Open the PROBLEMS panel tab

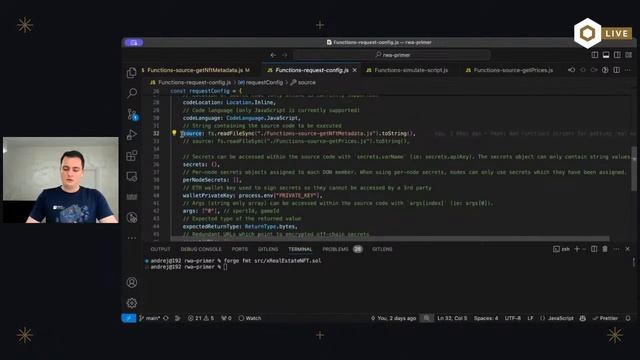(x=342, y=249)
